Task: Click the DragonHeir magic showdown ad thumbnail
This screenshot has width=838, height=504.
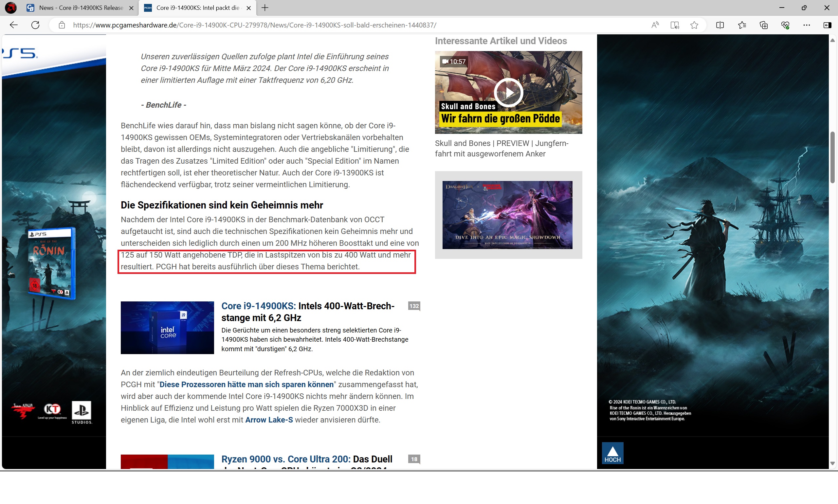Action: click(507, 215)
